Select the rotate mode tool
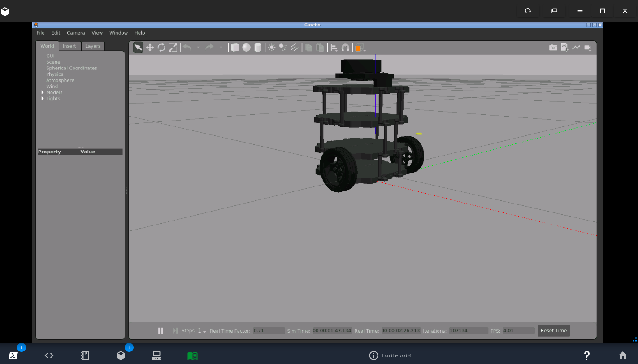Viewport: 638px width, 364px height. click(161, 47)
